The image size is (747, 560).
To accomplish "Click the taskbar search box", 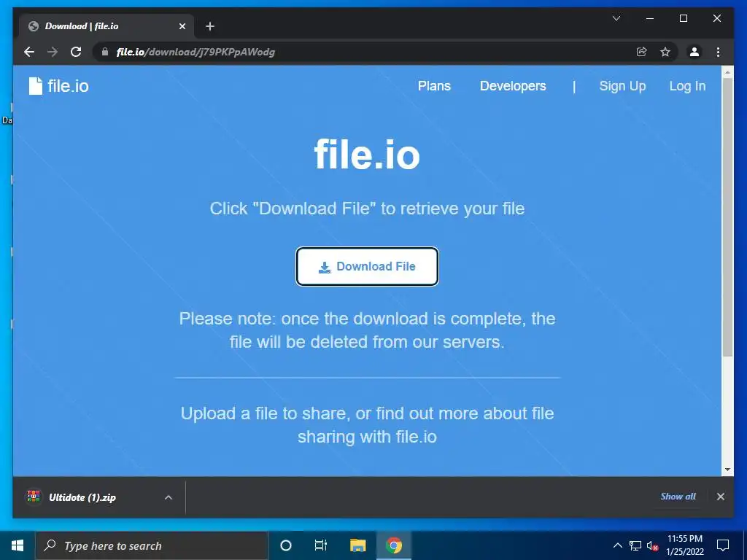I will 152,545.
